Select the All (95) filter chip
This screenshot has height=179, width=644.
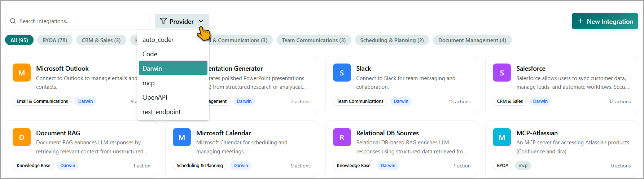pos(19,40)
